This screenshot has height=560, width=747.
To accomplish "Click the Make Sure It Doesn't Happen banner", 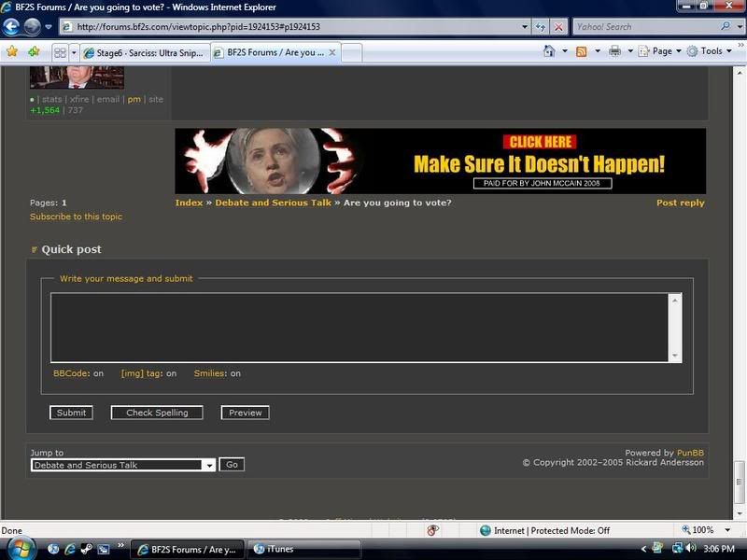I will (440, 161).
